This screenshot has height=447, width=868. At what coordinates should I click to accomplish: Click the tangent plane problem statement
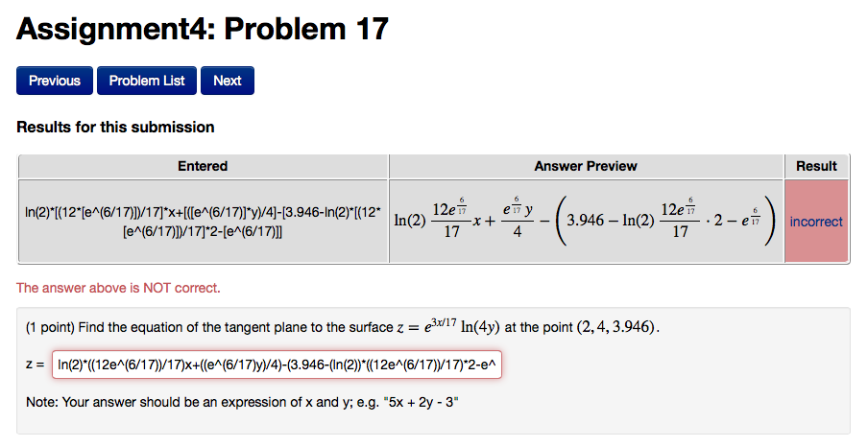[343, 327]
